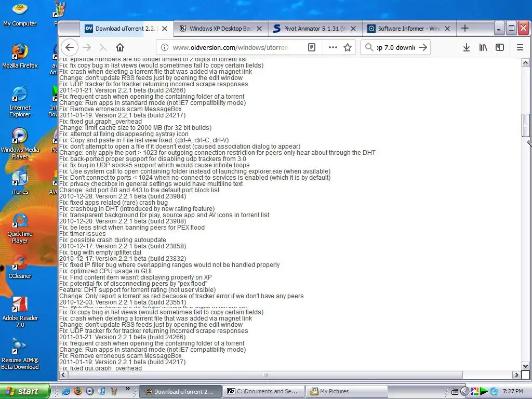The image size is (532, 399).
Task: Close the Download uTorrent tab
Action: tap(165, 29)
